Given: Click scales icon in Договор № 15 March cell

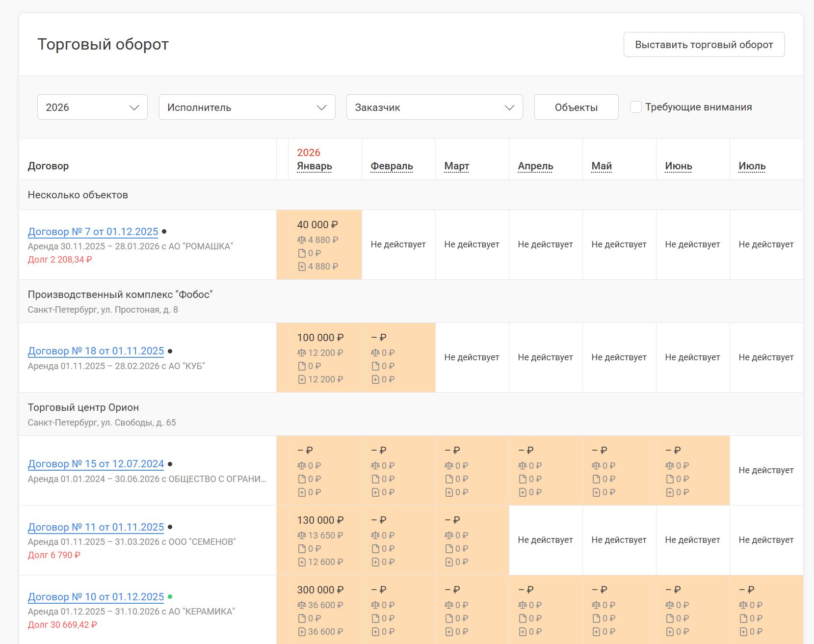Looking at the screenshot, I should [449, 466].
